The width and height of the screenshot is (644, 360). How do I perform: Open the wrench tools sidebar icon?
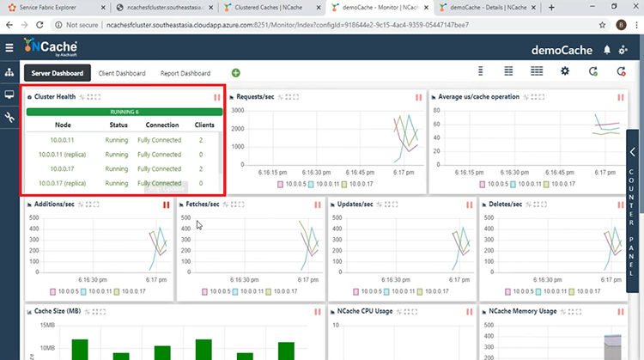(x=9, y=118)
